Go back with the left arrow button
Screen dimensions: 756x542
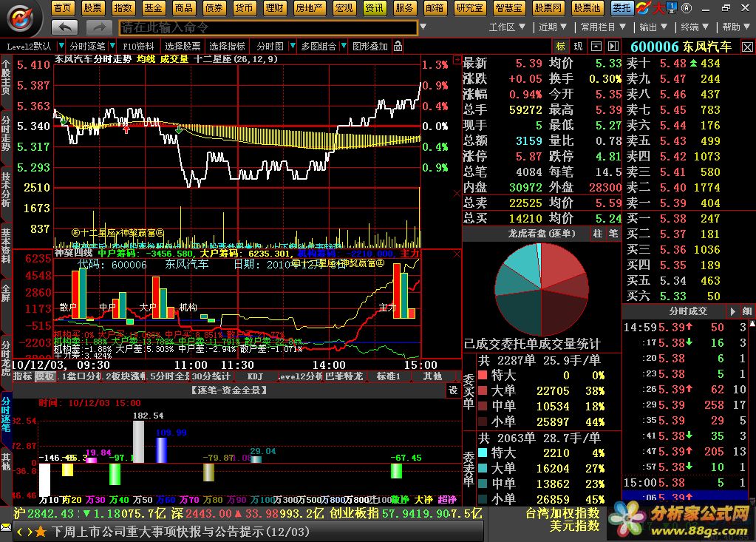[x=64, y=27]
